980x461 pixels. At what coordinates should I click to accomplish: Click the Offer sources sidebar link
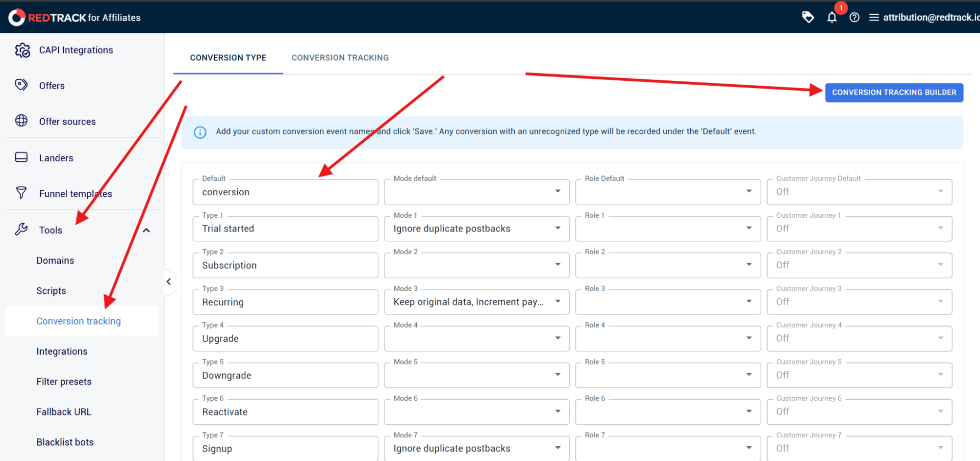[x=67, y=122]
